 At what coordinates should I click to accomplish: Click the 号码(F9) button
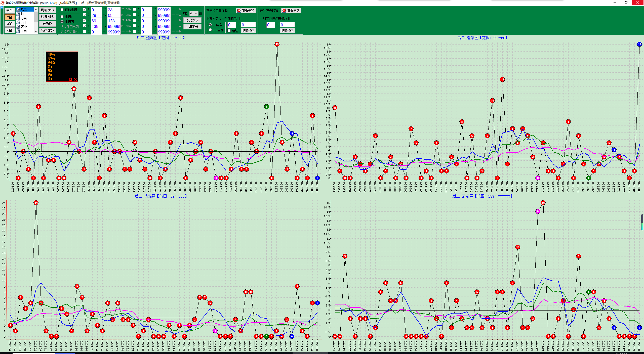click(x=48, y=30)
